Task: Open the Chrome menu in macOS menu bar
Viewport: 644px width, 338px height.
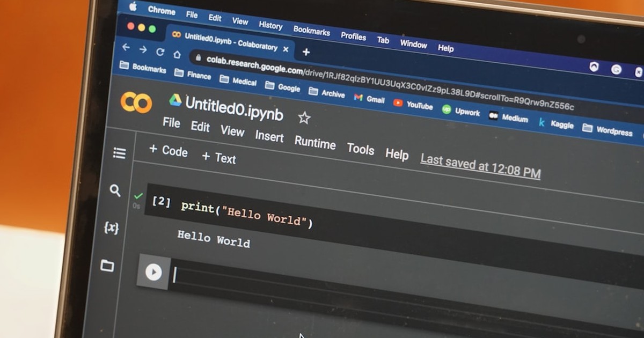Action: [161, 11]
